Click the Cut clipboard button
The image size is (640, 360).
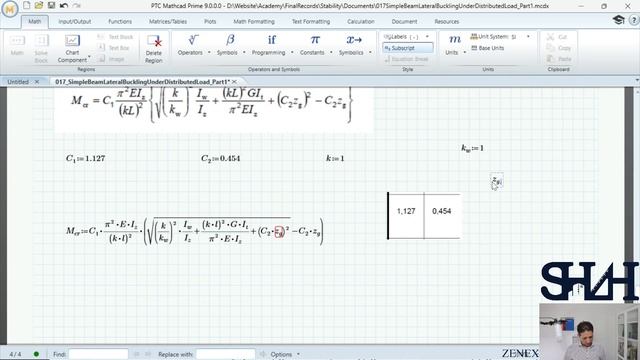pyautogui.click(x=557, y=37)
